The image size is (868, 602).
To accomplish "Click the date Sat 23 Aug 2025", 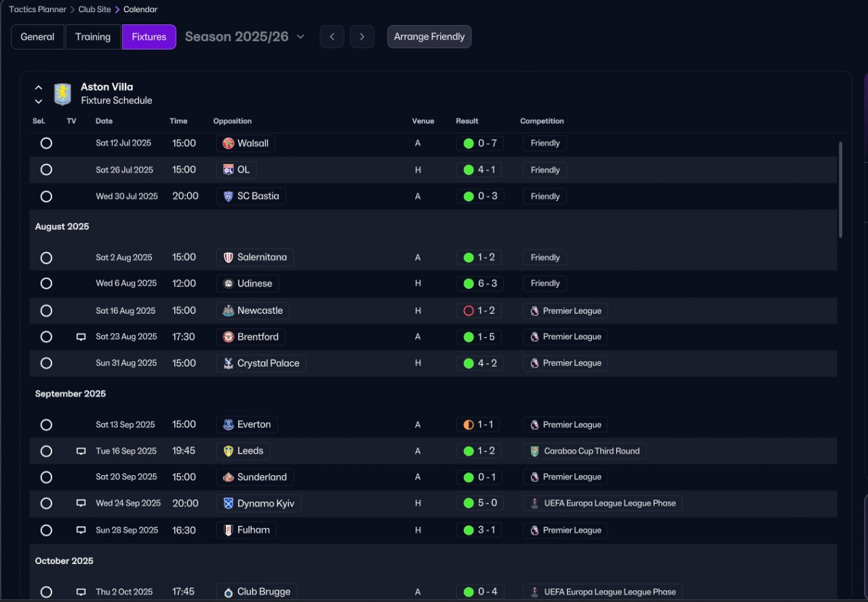I will 126,337.
